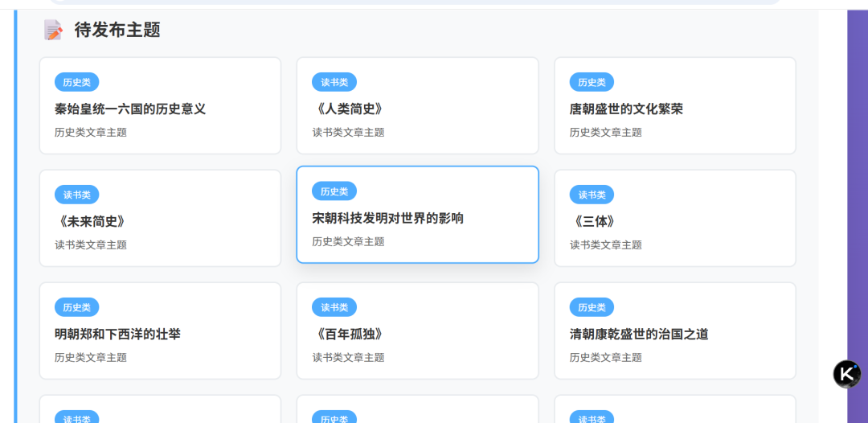This screenshot has width=868, height=423.
Task: Click 读书类文章主题 text under 《未来简史》
Action: click(x=91, y=244)
